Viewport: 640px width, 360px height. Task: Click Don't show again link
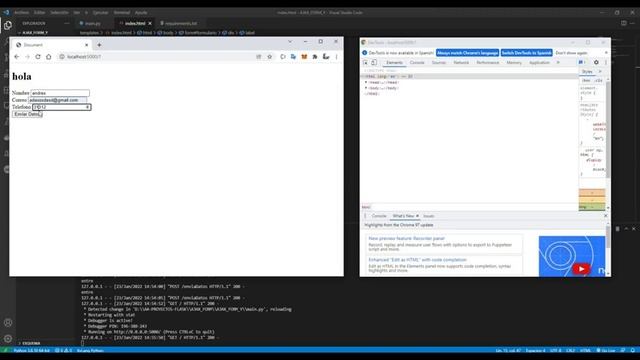(x=571, y=53)
